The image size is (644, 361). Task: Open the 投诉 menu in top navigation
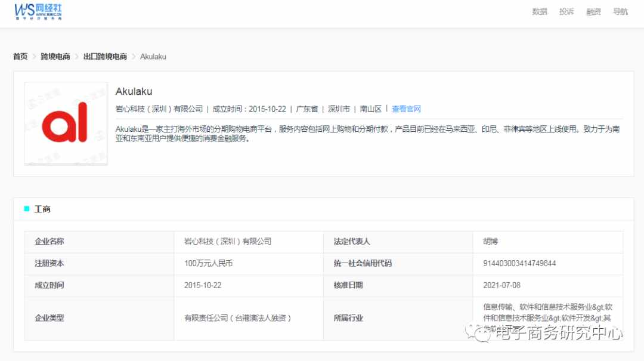pos(566,11)
